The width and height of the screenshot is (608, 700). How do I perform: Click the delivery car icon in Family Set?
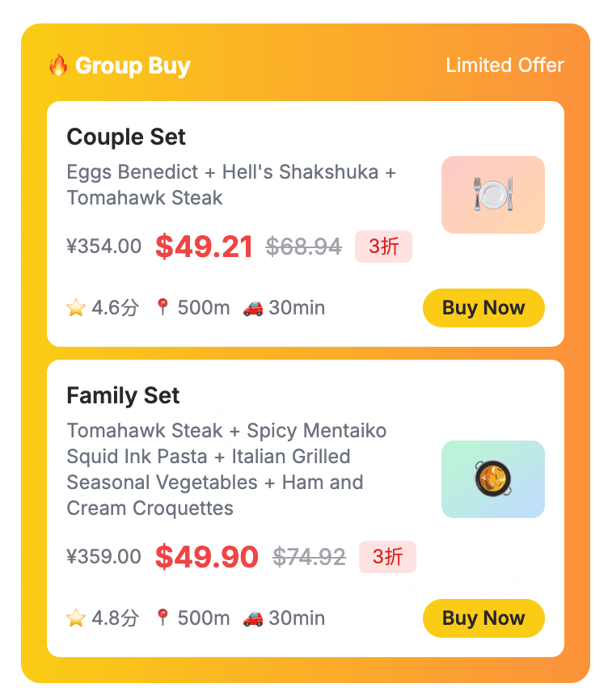pos(253,618)
